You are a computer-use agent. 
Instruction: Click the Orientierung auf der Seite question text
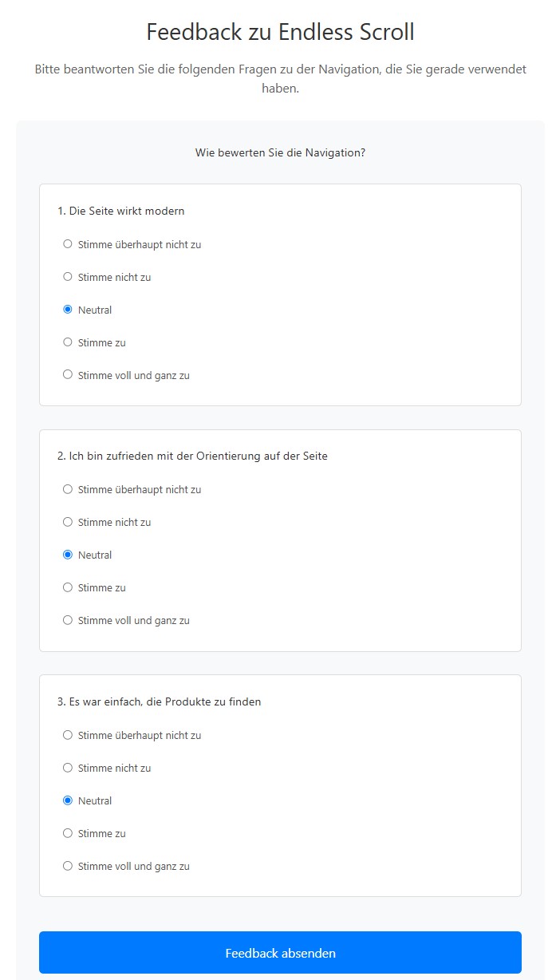(x=192, y=456)
